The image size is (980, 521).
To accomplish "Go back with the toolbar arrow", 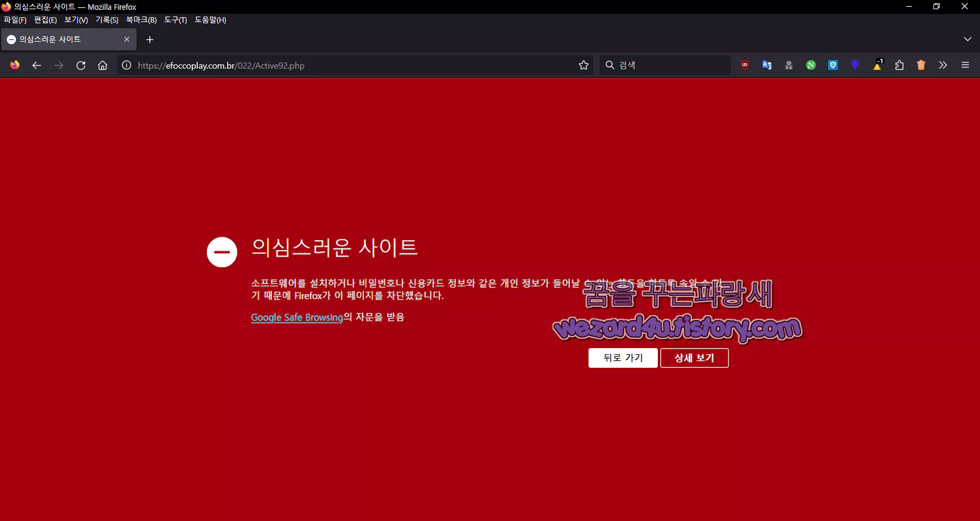I will tap(37, 65).
